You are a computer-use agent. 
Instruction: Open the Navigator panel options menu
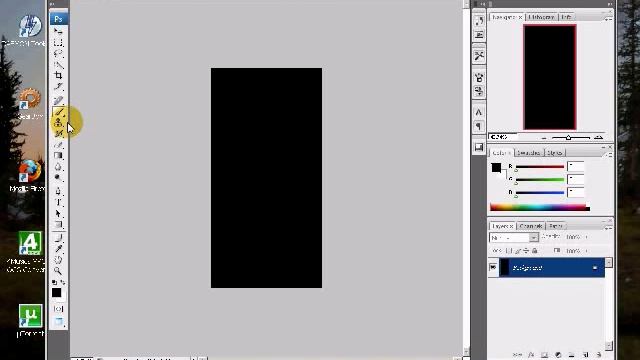click(609, 19)
